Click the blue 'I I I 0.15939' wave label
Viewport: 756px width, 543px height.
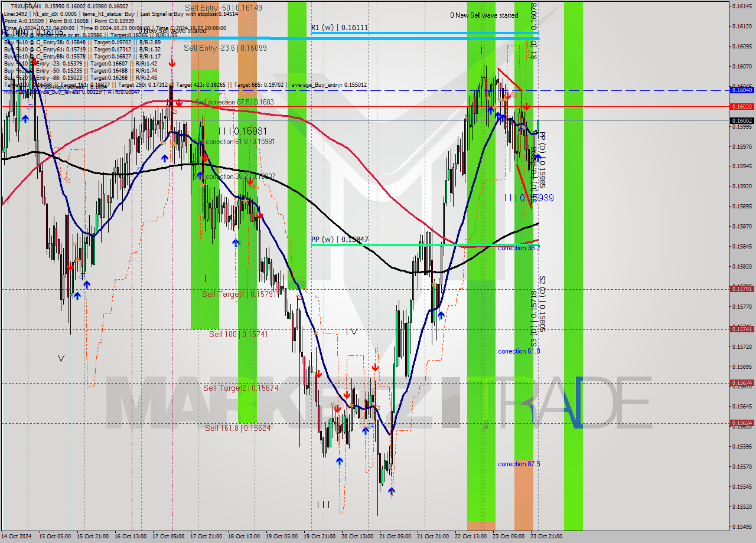529,198
